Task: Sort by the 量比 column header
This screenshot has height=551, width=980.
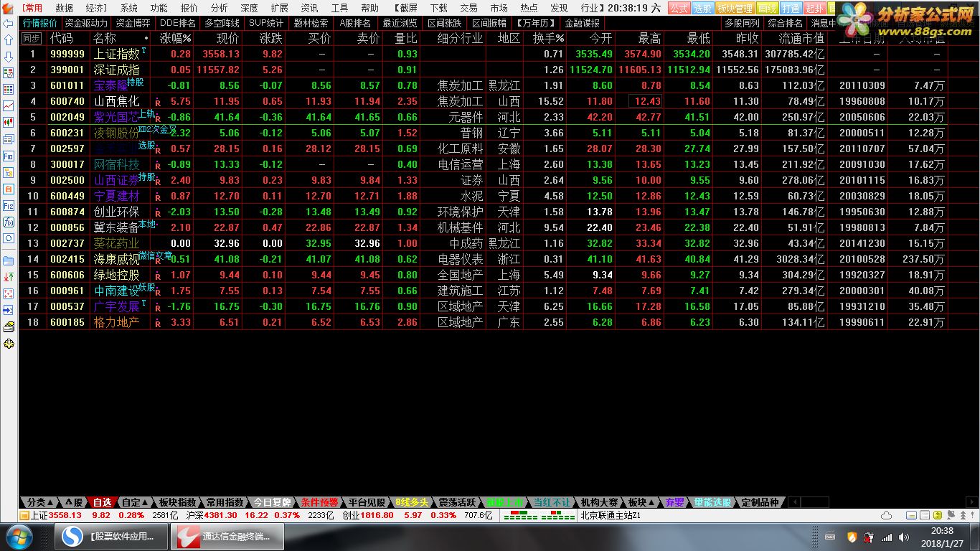Action: 405,38
